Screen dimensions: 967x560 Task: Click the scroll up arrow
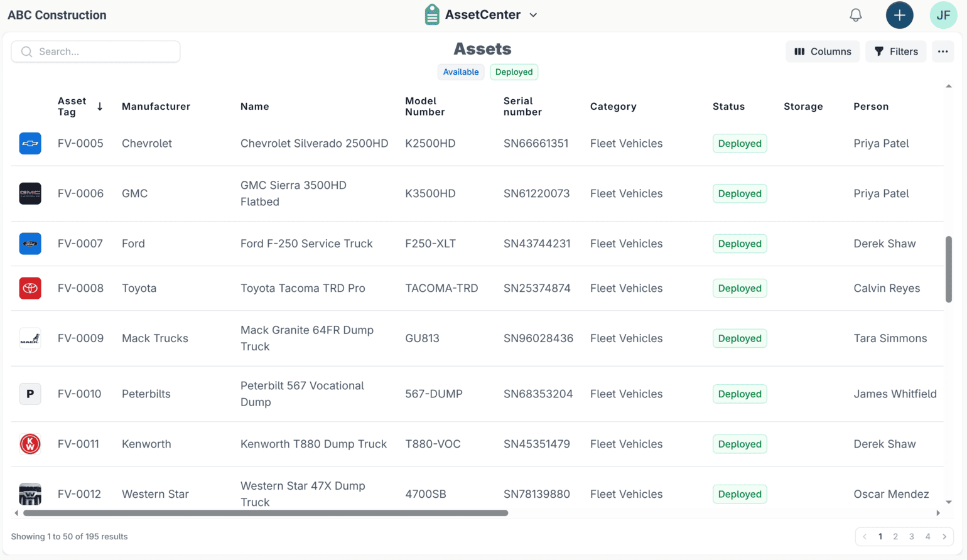click(x=948, y=86)
